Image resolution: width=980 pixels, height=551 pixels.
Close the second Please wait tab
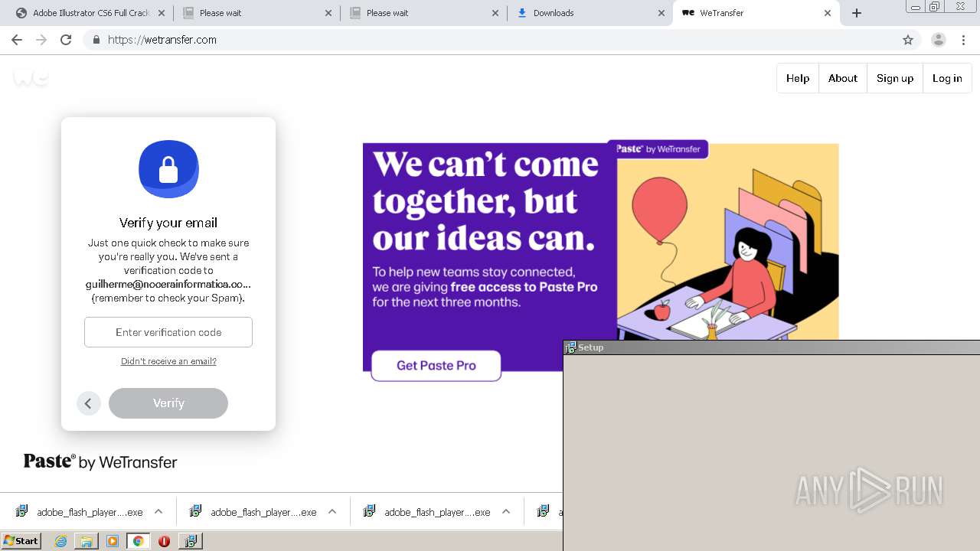coord(495,13)
